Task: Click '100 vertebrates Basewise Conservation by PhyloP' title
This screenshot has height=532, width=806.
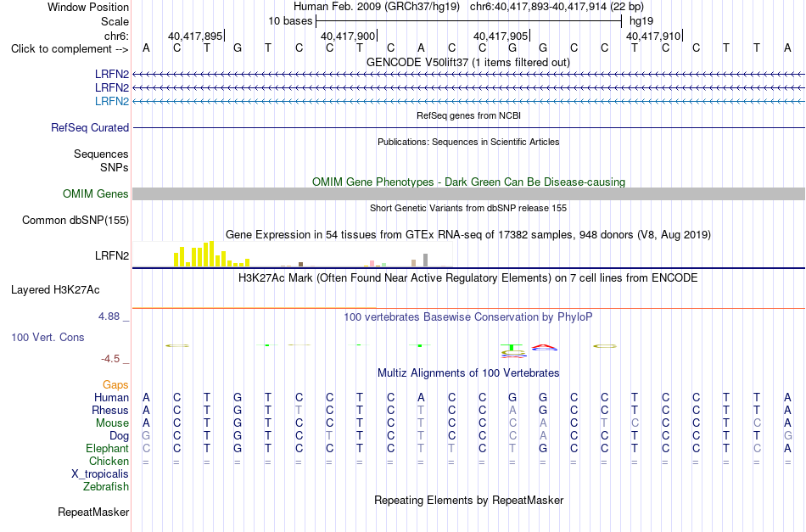Action: [x=468, y=316]
